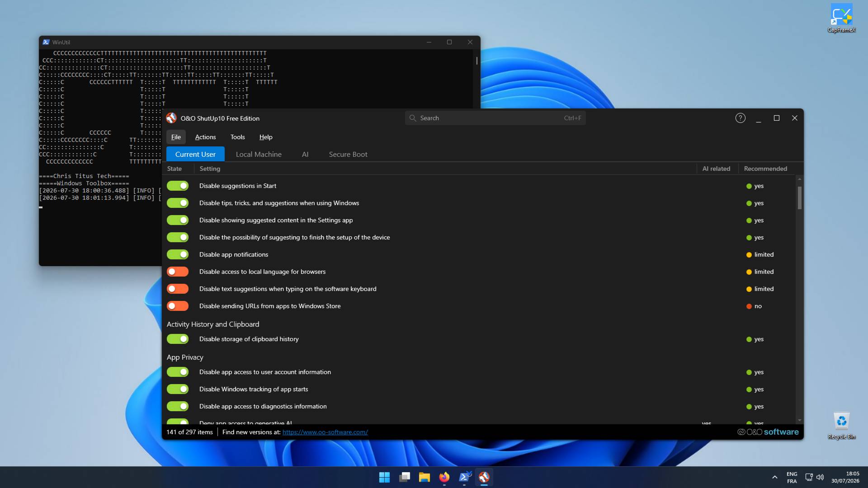Click the yellow limited dot for app notifications
Viewport: 868px width, 488px height.
click(749, 255)
